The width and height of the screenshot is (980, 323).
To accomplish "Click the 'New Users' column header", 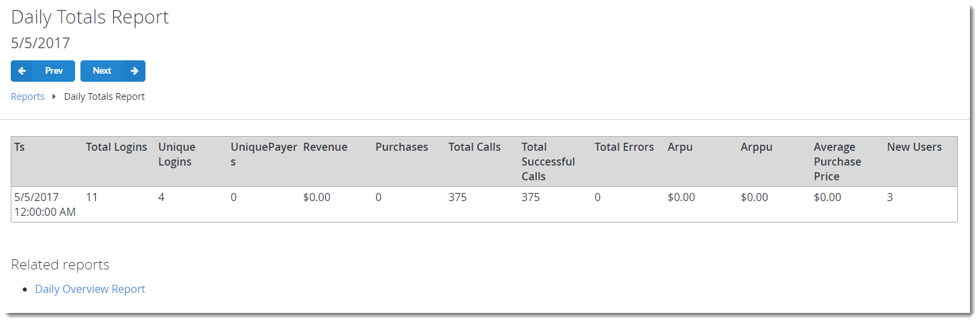I will [x=914, y=147].
